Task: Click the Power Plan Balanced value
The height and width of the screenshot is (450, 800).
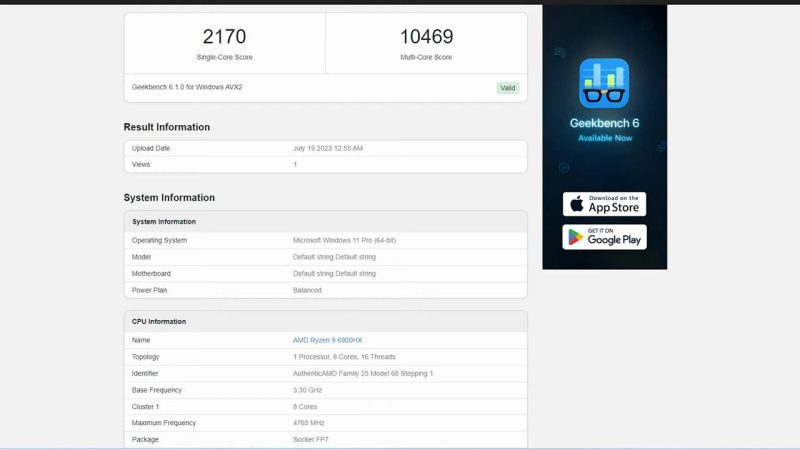Action: point(307,290)
